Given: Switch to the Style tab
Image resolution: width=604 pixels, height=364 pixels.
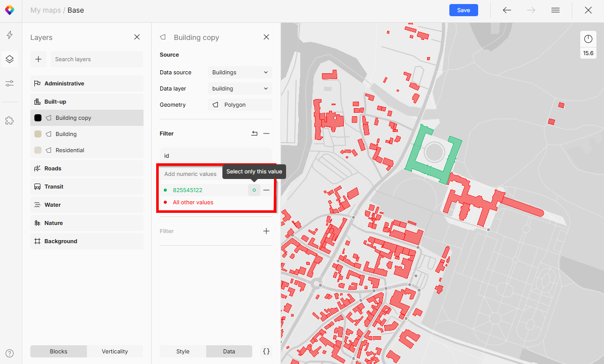Looking at the screenshot, I should pyautogui.click(x=182, y=351).
